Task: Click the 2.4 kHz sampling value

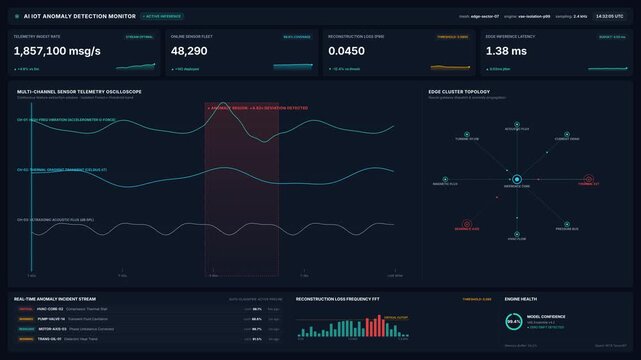Action: pyautogui.click(x=580, y=16)
